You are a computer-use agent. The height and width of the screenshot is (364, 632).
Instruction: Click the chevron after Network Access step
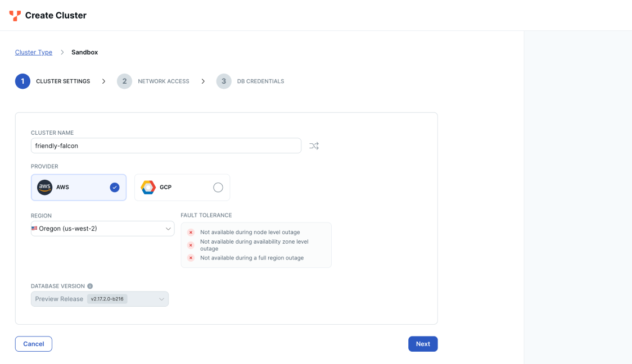click(x=203, y=81)
